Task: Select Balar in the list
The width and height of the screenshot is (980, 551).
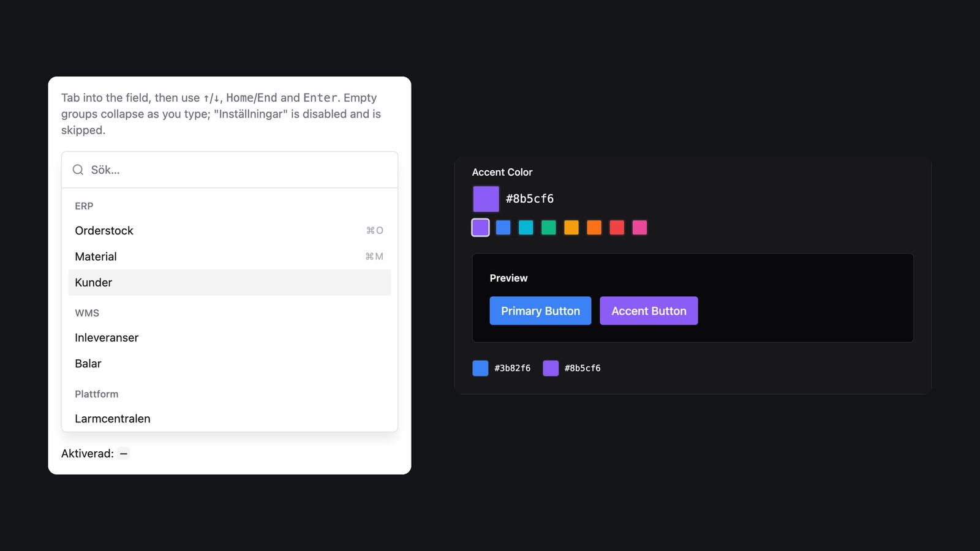Action: click(x=230, y=363)
